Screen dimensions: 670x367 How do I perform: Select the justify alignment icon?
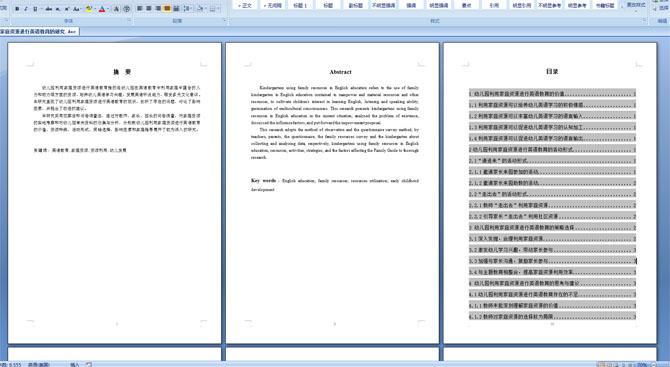(x=167, y=8)
